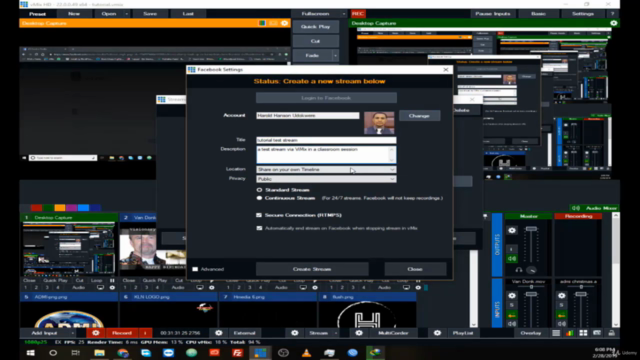Expand the Open preset dropdown arrow

tap(127, 14)
